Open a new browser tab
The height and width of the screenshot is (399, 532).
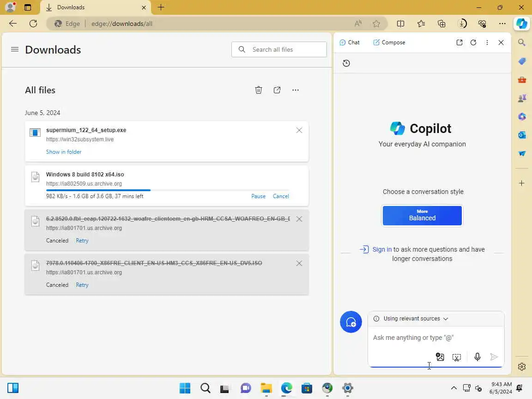pos(161,7)
